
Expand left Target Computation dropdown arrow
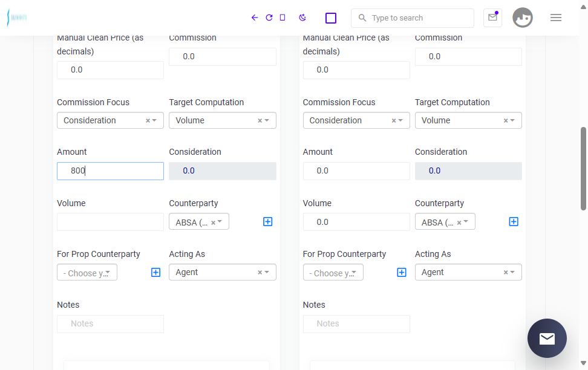point(267,120)
